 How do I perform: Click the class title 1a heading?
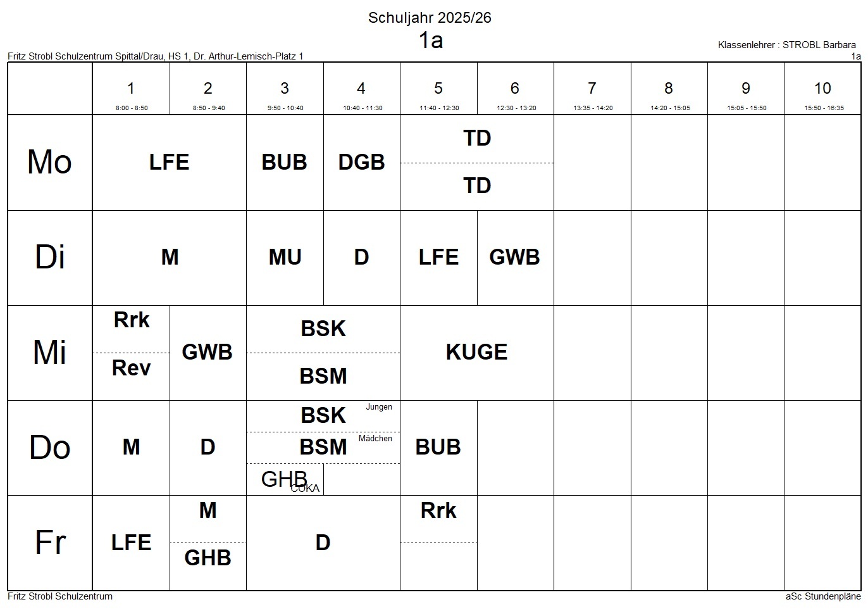[430, 41]
